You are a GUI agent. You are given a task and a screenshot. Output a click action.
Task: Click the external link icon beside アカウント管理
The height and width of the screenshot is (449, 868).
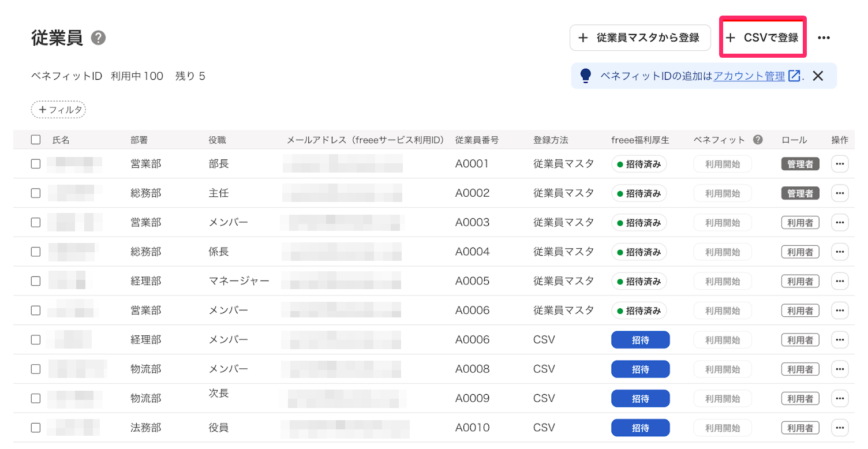tap(795, 75)
